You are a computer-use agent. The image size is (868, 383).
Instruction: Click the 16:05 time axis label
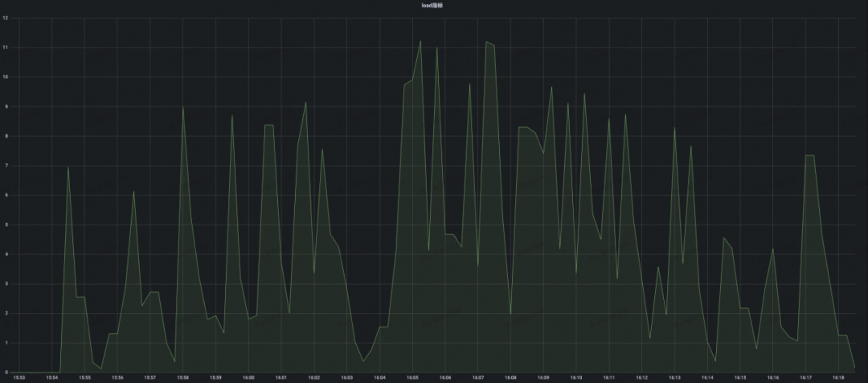pyautogui.click(x=412, y=378)
